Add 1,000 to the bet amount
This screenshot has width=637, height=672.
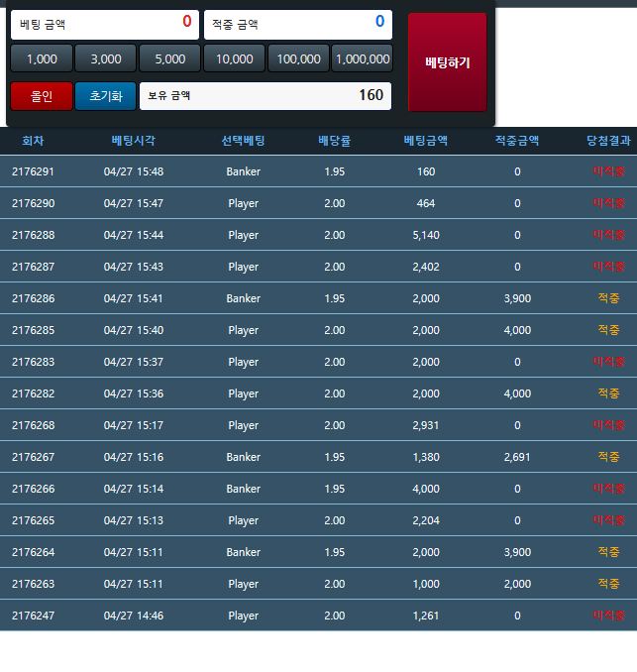coord(42,59)
